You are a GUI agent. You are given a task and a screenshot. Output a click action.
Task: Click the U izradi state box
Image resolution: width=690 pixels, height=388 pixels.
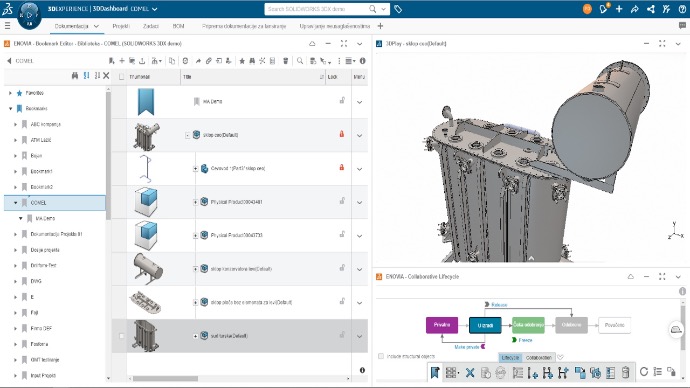pyautogui.click(x=485, y=325)
